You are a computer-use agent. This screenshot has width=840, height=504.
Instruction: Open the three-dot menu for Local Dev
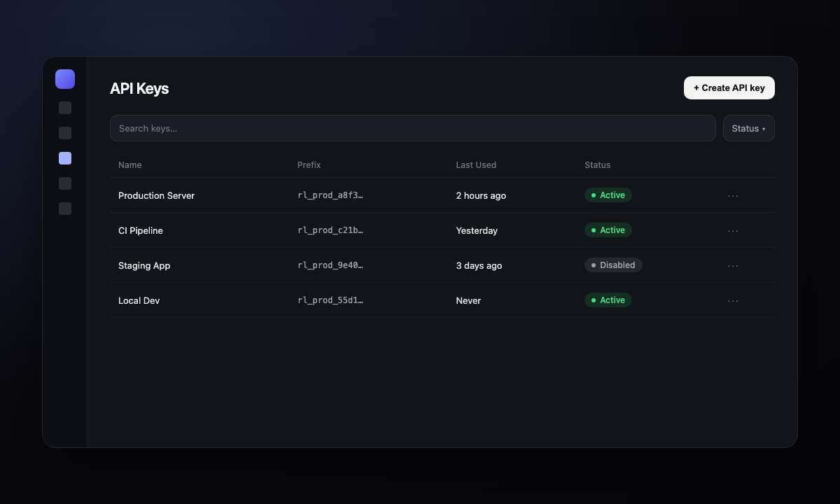pyautogui.click(x=733, y=300)
